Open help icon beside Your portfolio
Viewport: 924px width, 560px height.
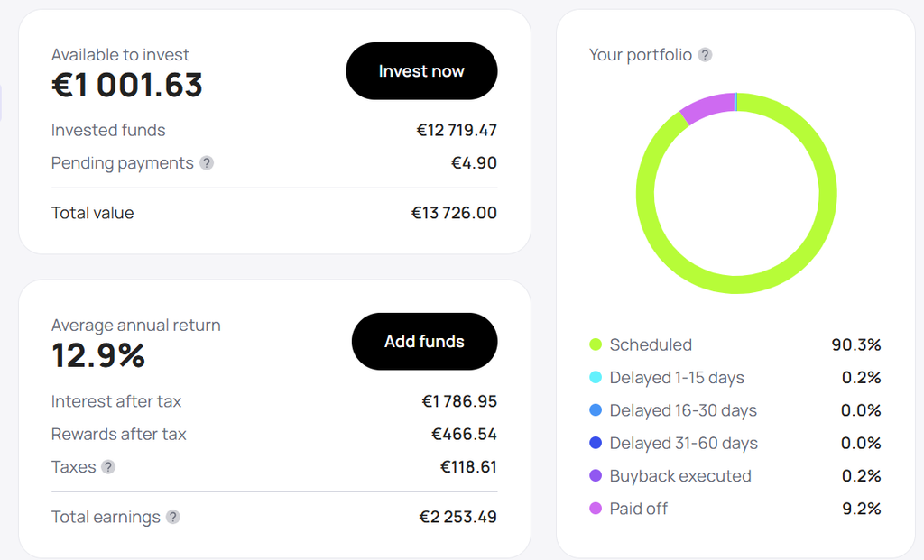point(705,55)
